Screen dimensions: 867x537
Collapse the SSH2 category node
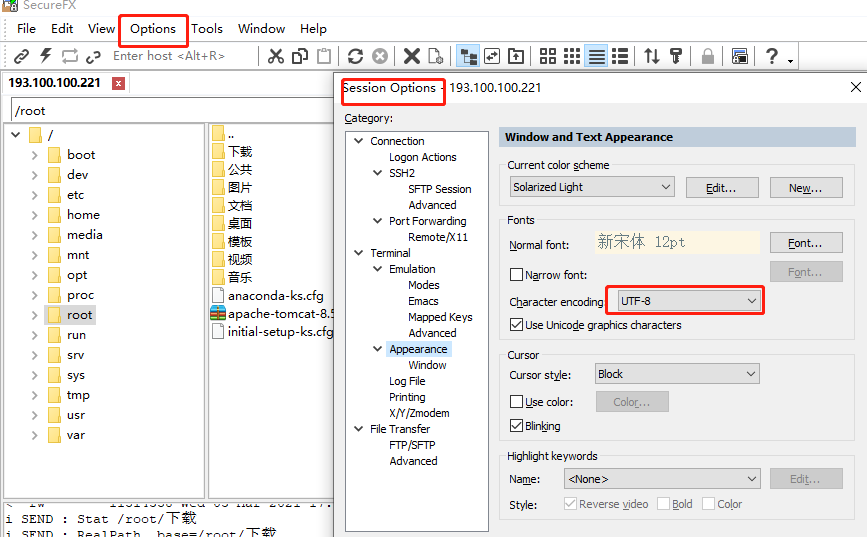[378, 173]
